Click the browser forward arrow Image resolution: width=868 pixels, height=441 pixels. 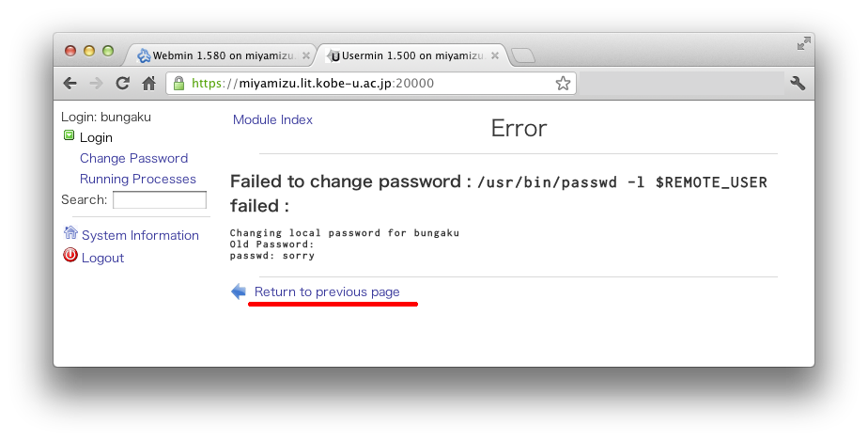pos(97,83)
